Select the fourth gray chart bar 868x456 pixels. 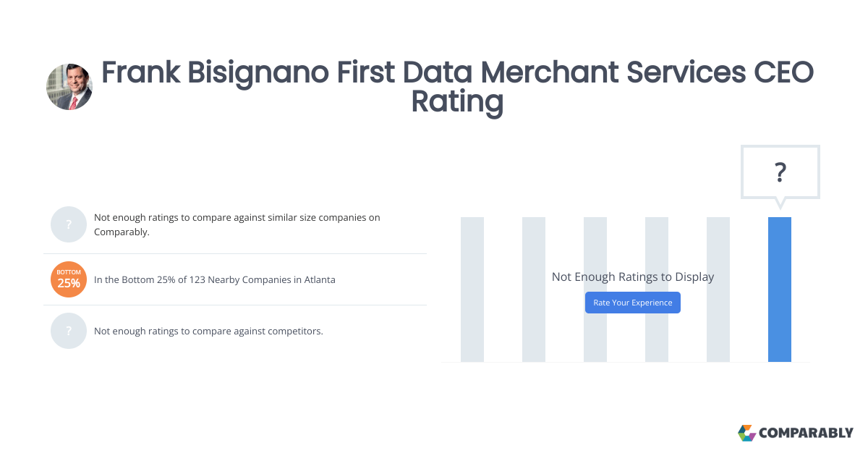pyautogui.click(x=657, y=288)
